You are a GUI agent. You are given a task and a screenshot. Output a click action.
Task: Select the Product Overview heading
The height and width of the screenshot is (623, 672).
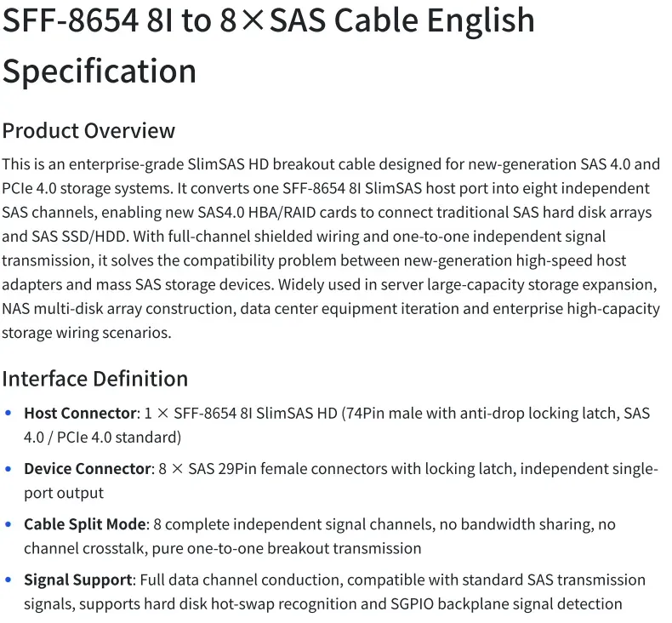coord(88,131)
